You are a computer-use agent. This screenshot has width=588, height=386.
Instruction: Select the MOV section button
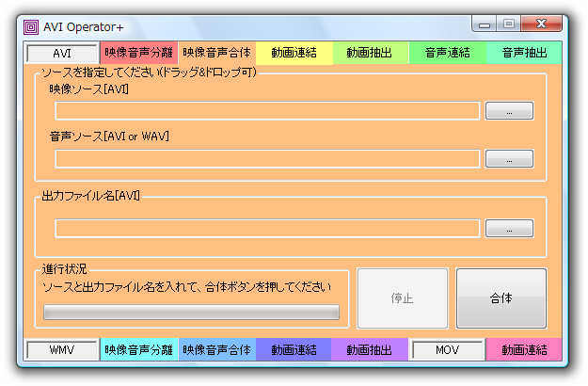pyautogui.click(x=448, y=350)
